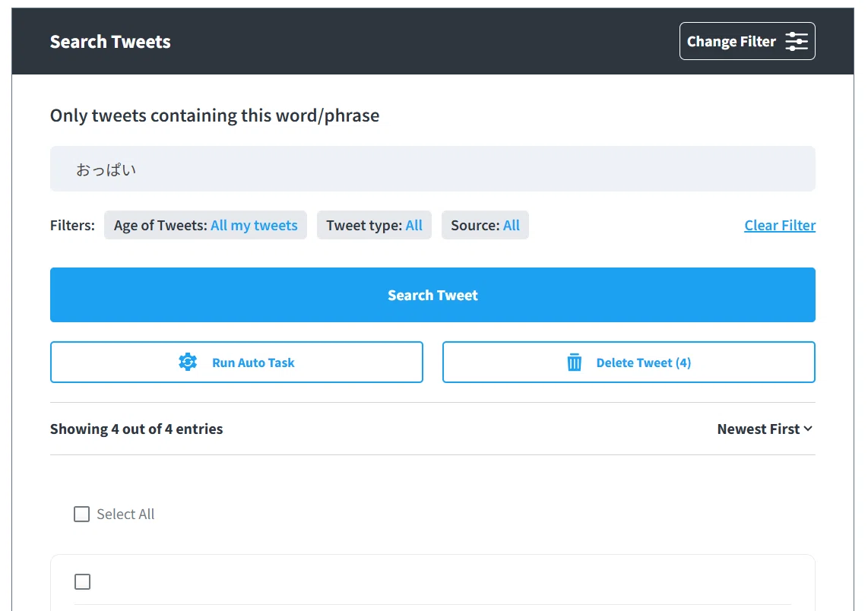The height and width of the screenshot is (611, 868).
Task: Open the Age of Tweets filter chip
Action: [x=205, y=225]
